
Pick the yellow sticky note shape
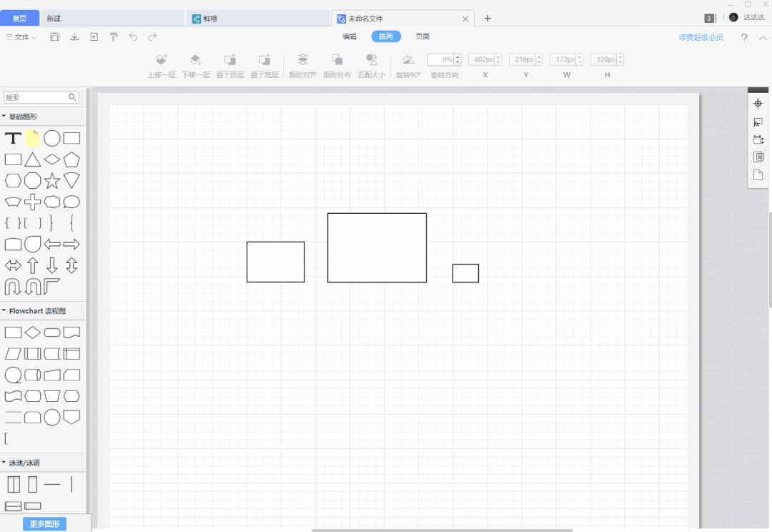[32, 139]
